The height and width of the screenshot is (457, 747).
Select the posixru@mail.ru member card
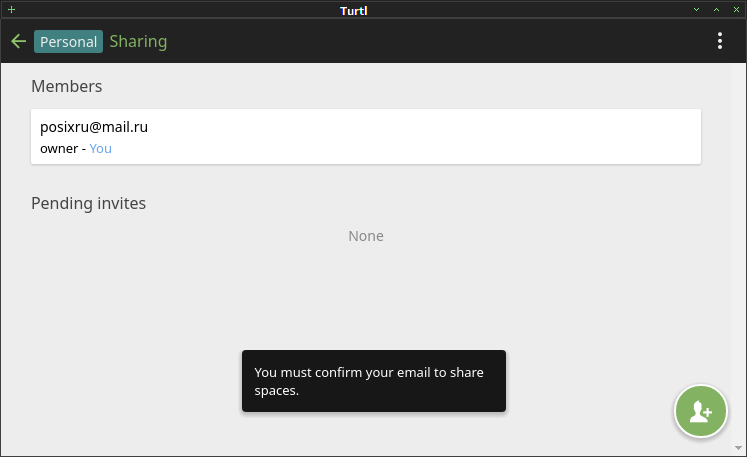[366, 137]
